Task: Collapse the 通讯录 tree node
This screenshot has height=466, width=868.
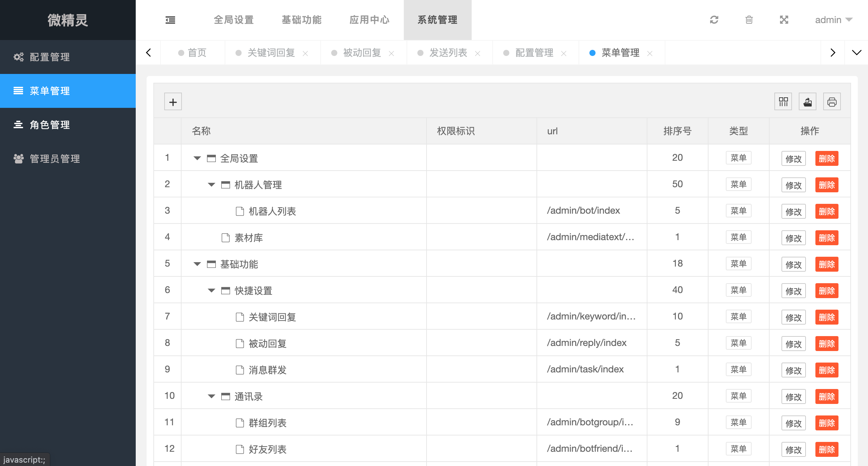Action: (211, 396)
